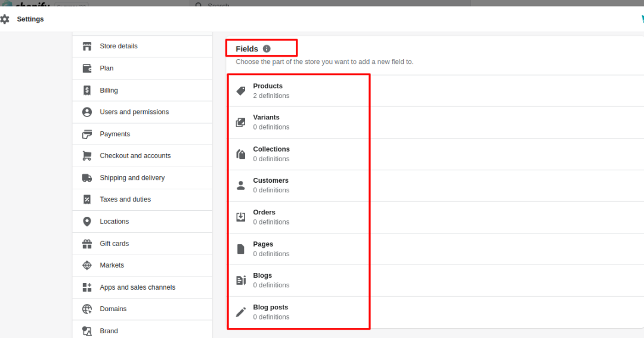The image size is (644, 338).
Task: Click the Orders inbox icon
Action: [x=241, y=217]
